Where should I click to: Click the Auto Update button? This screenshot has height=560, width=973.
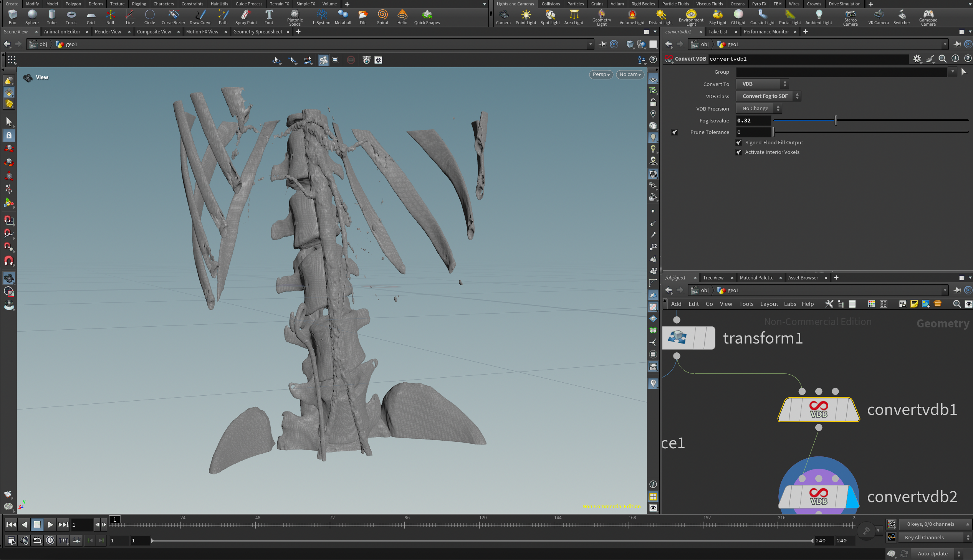pyautogui.click(x=932, y=553)
